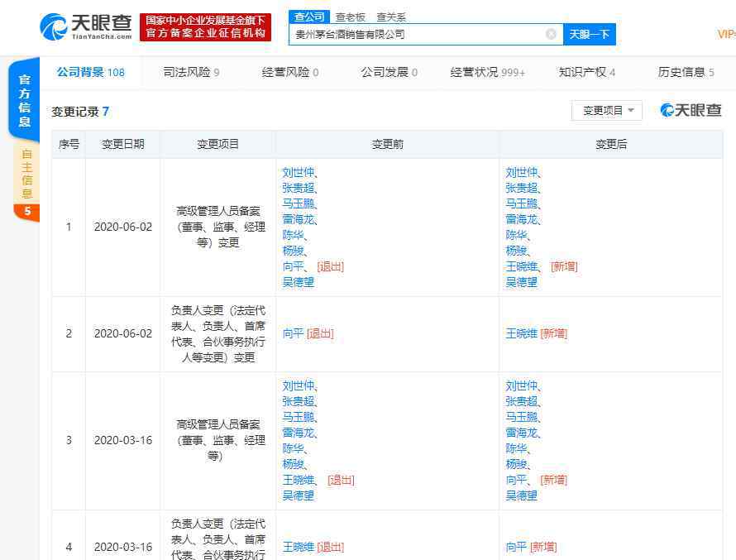Select the 2020-06-02 date in row 2
The width and height of the screenshot is (736, 560).
click(123, 333)
